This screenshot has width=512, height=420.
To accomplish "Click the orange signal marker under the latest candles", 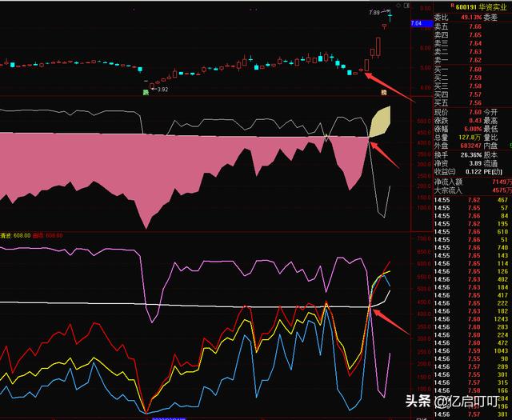I will [383, 93].
